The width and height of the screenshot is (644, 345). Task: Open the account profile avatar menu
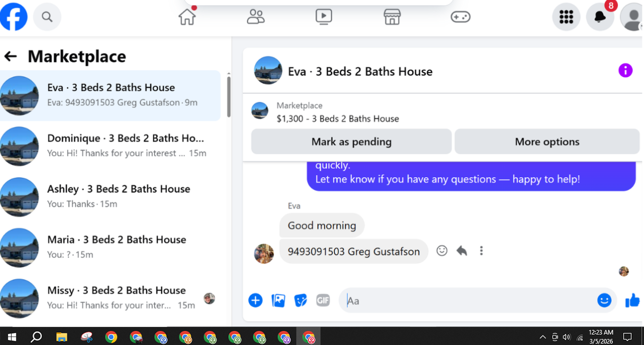pyautogui.click(x=632, y=17)
